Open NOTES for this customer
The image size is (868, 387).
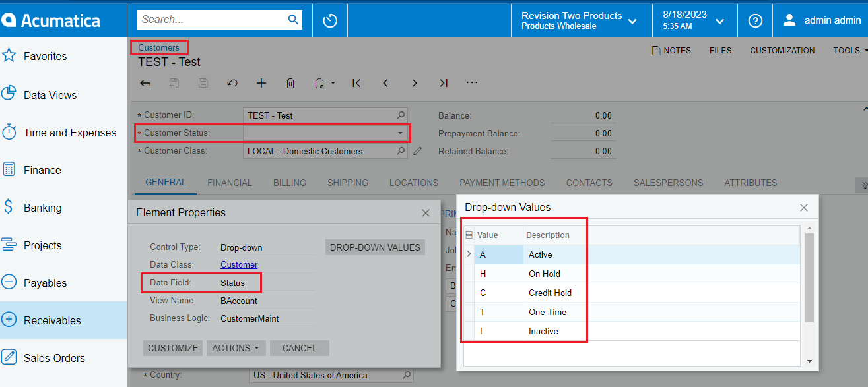pos(671,50)
